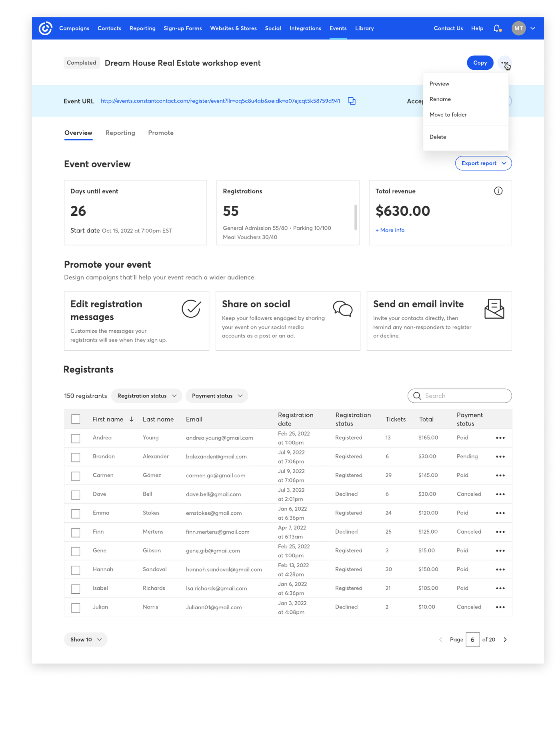
Task: Go to next page arrow
Action: click(505, 640)
